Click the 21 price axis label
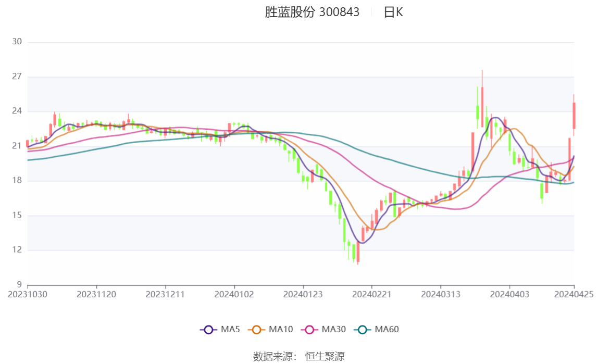The image size is (598, 364). click(17, 146)
